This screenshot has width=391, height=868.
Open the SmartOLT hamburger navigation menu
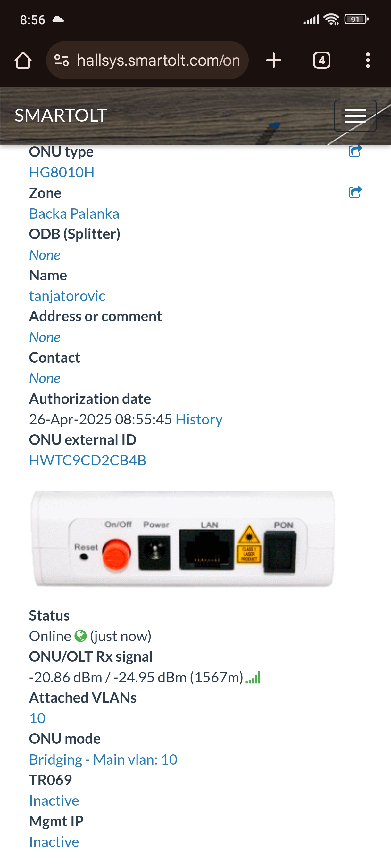point(355,116)
